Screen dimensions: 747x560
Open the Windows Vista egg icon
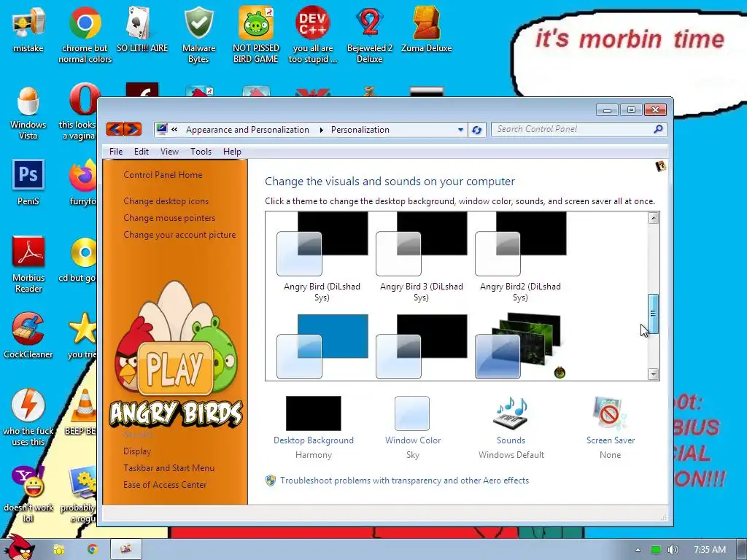pos(28,101)
